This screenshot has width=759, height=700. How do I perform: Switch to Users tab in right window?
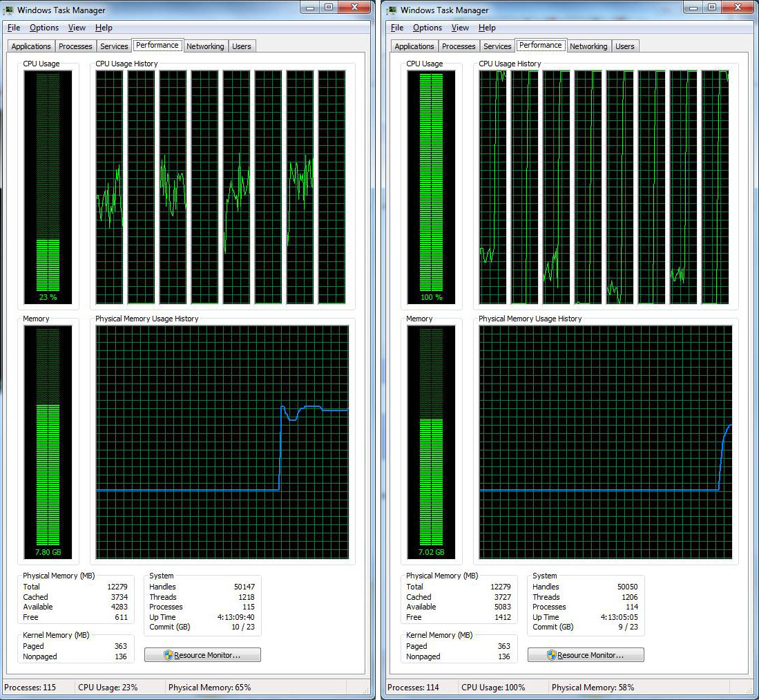click(x=625, y=46)
